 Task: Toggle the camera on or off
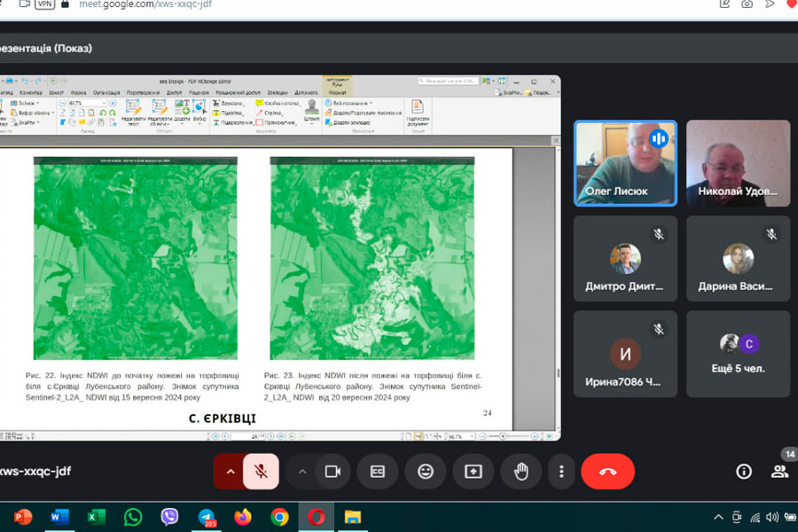332,472
